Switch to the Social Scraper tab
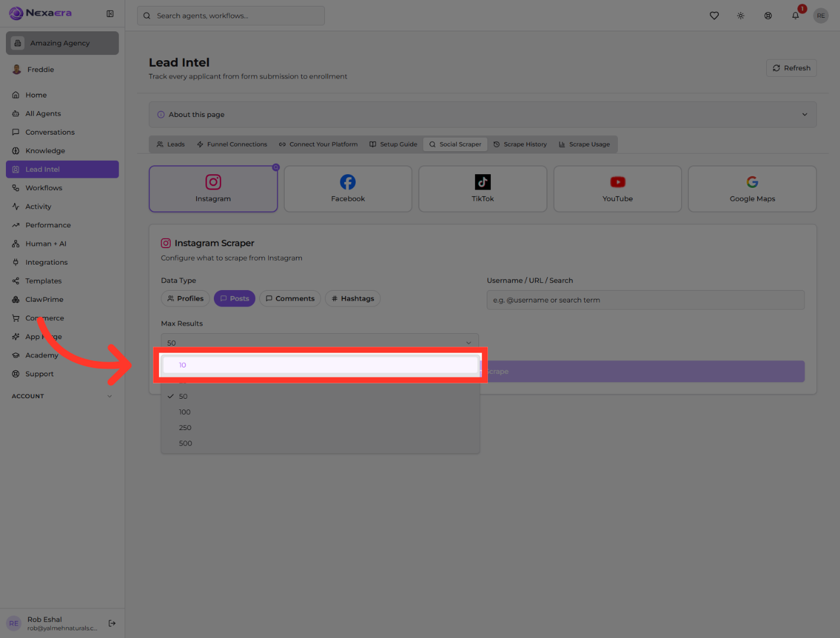Viewport: 840px width, 638px height. coord(455,144)
